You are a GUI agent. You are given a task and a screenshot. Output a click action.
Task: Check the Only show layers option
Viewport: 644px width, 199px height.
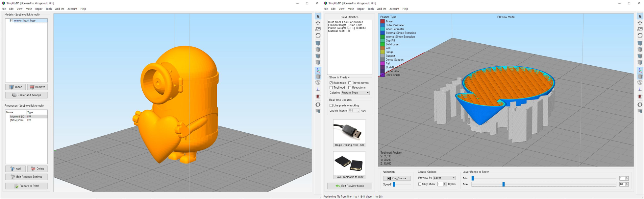click(419, 184)
